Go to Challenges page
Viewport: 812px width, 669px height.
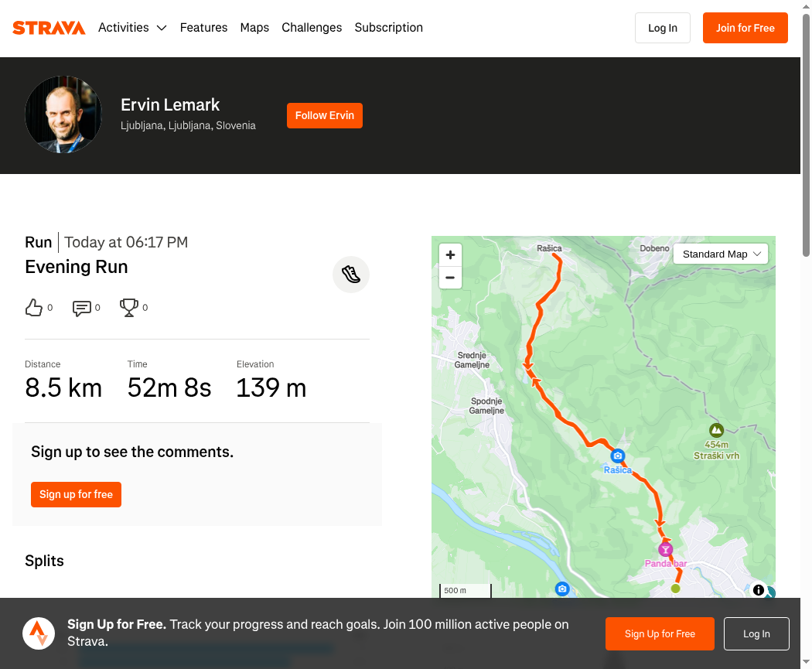pos(312,27)
